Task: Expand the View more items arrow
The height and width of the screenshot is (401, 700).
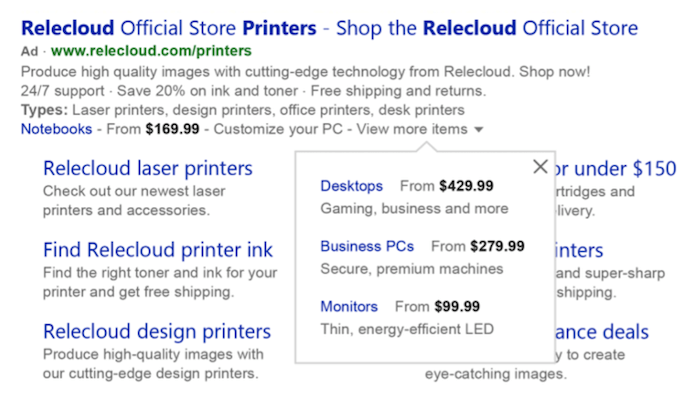Action: (479, 130)
